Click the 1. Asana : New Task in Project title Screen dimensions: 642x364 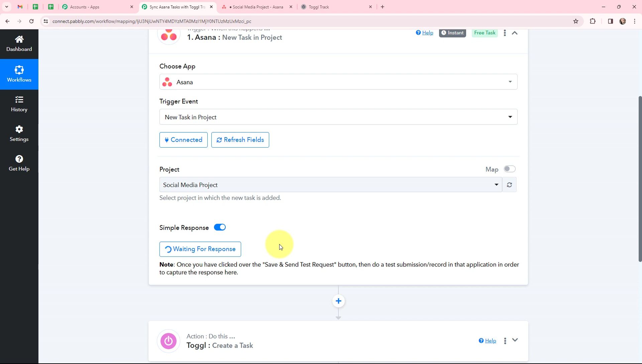click(x=234, y=37)
